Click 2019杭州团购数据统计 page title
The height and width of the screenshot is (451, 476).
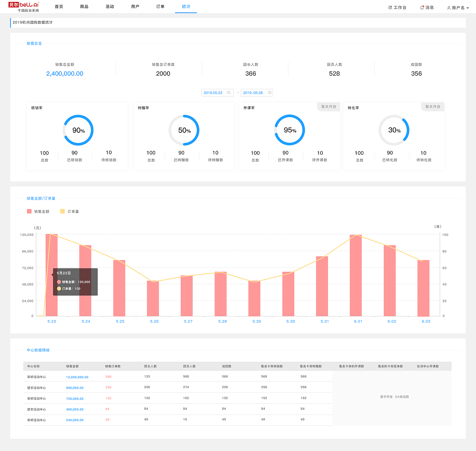pos(33,22)
